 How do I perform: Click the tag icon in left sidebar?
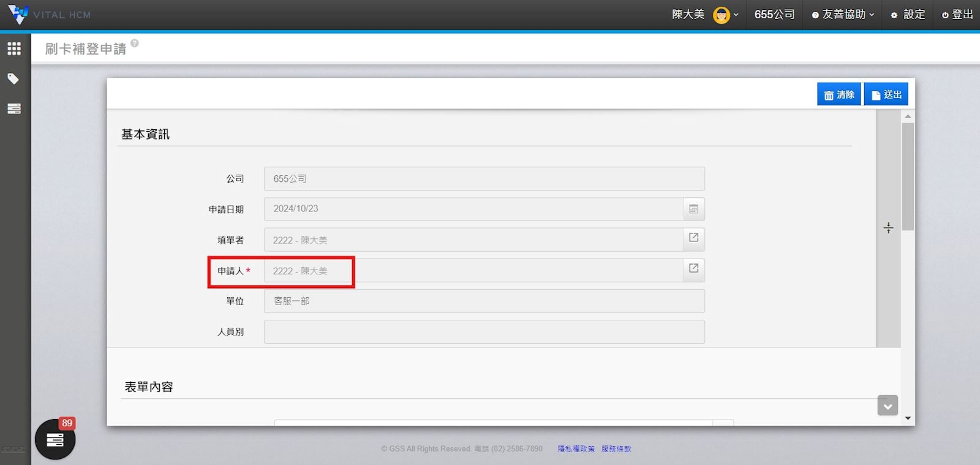pos(13,78)
